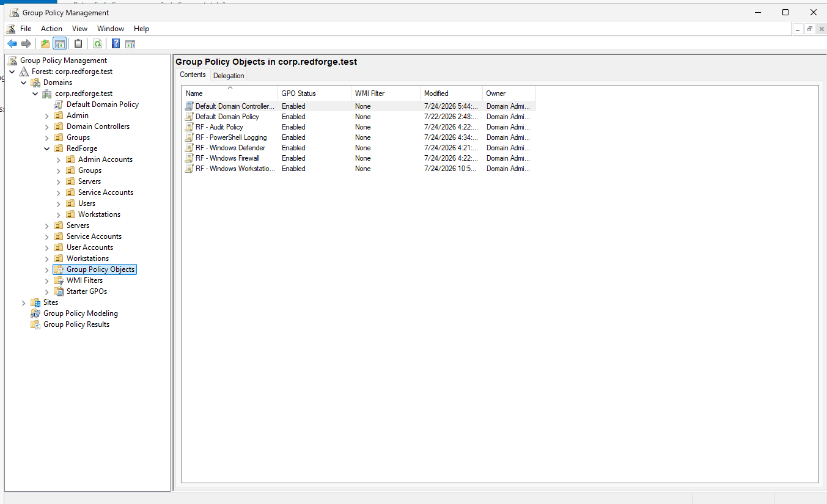Open the File menu
This screenshot has width=827, height=504.
pyautogui.click(x=26, y=29)
